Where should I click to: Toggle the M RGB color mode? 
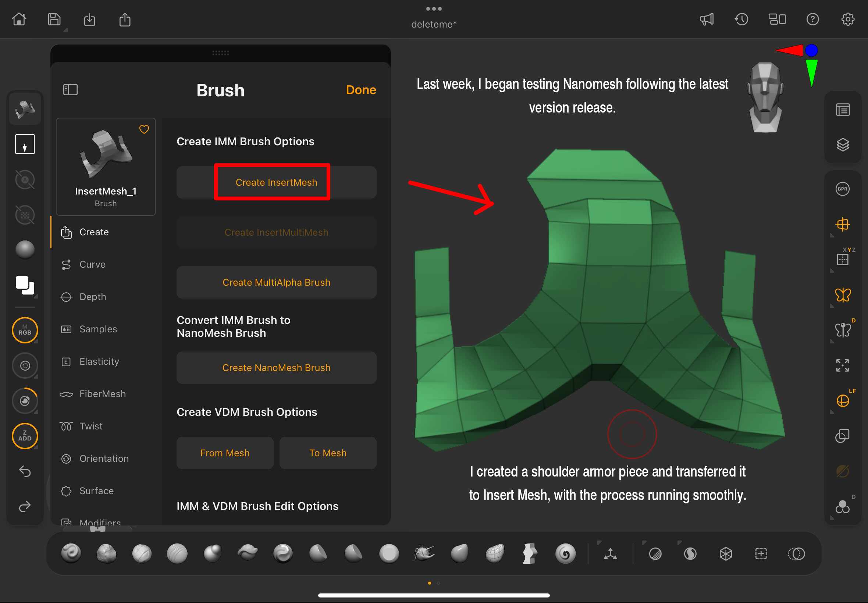pos(25,330)
